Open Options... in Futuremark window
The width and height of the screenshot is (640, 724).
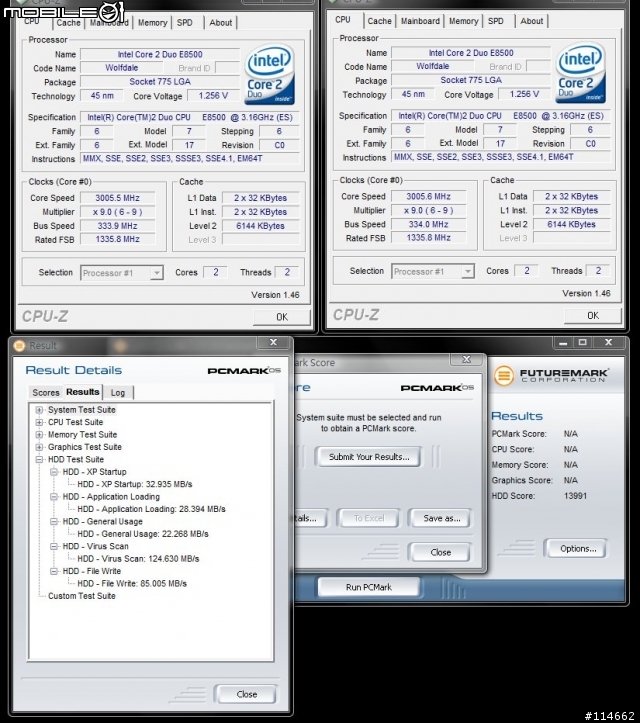pos(578,549)
